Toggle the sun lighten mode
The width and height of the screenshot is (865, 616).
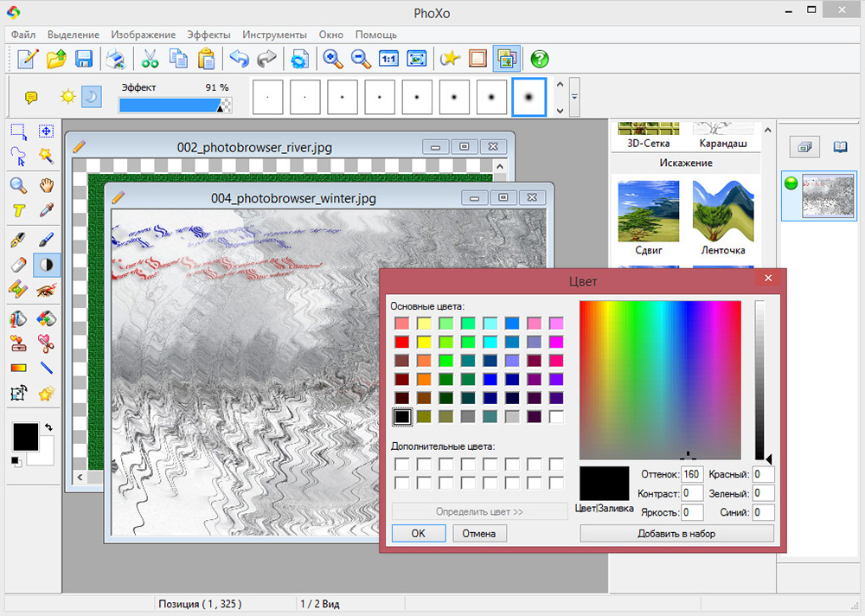67,97
